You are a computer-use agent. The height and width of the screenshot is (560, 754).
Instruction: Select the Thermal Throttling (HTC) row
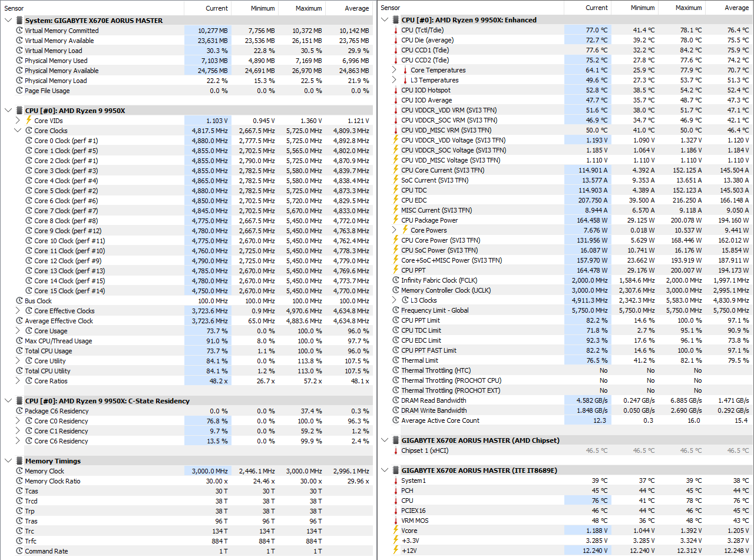coord(565,370)
